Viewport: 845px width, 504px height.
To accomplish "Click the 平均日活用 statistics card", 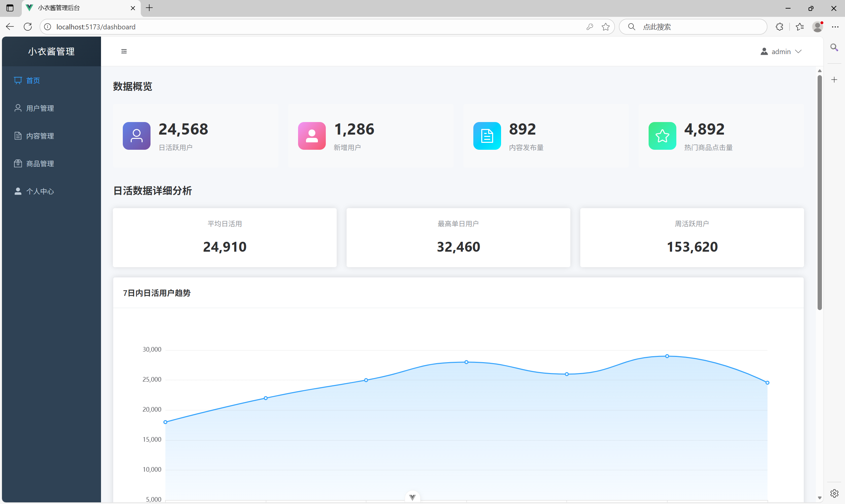I will coord(224,238).
